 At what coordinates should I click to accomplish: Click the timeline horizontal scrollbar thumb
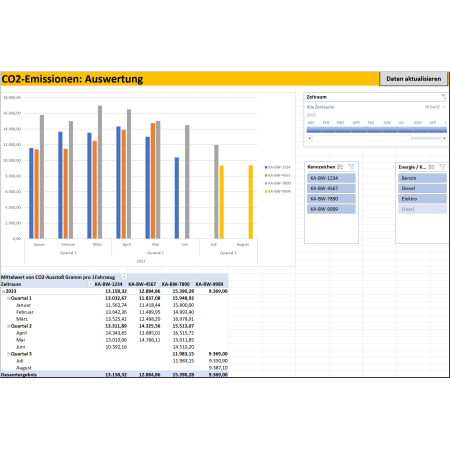coord(362,138)
